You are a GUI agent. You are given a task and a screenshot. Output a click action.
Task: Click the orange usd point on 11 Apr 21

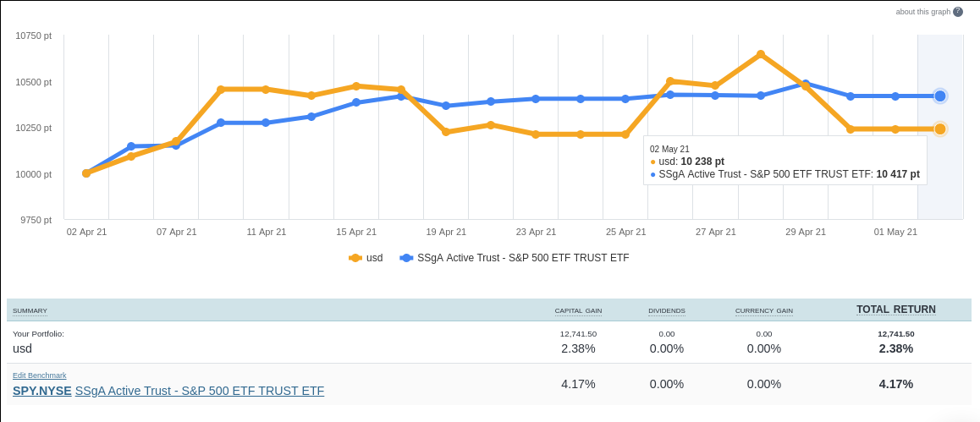pyautogui.click(x=266, y=89)
